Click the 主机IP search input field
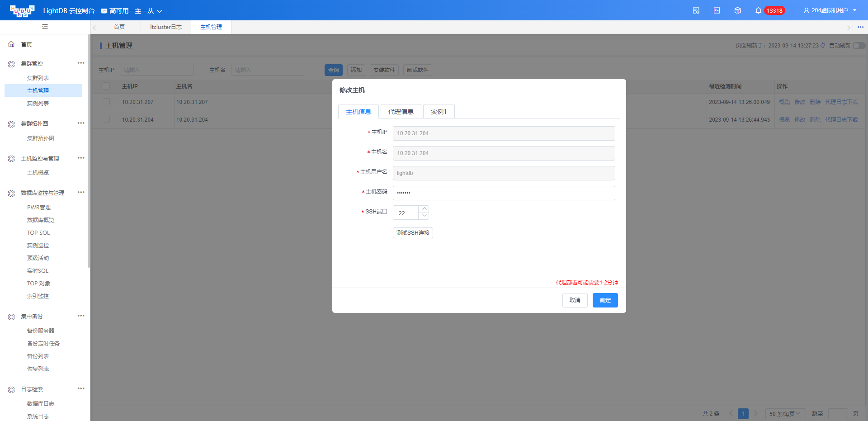Viewport: 868px width, 421px height. click(157, 70)
